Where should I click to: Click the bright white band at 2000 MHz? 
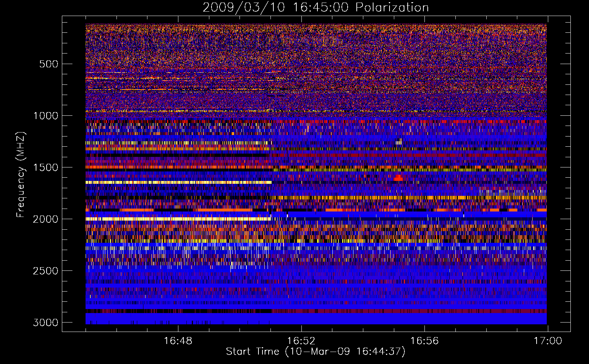click(178, 219)
